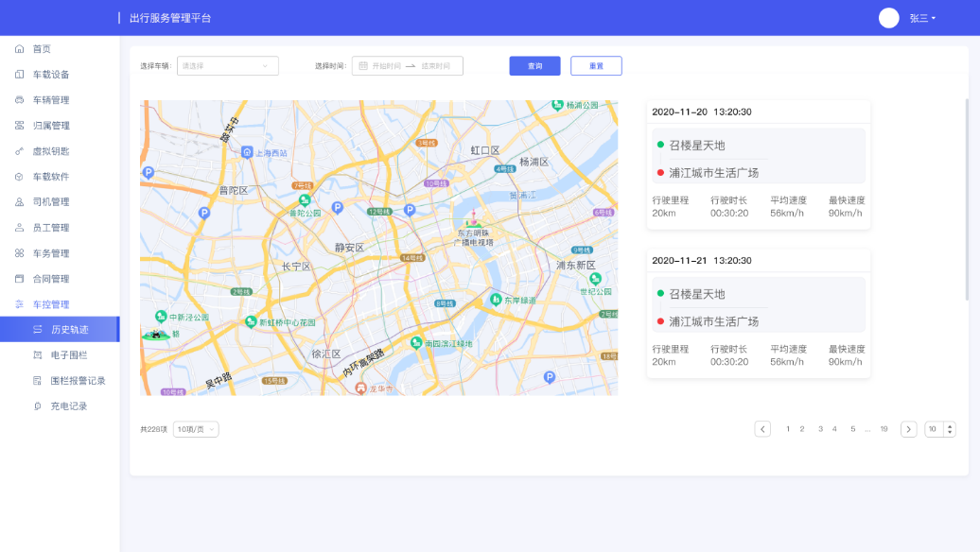The height and width of the screenshot is (552, 980).
Task: Go to previous page with left arrow
Action: (762, 429)
